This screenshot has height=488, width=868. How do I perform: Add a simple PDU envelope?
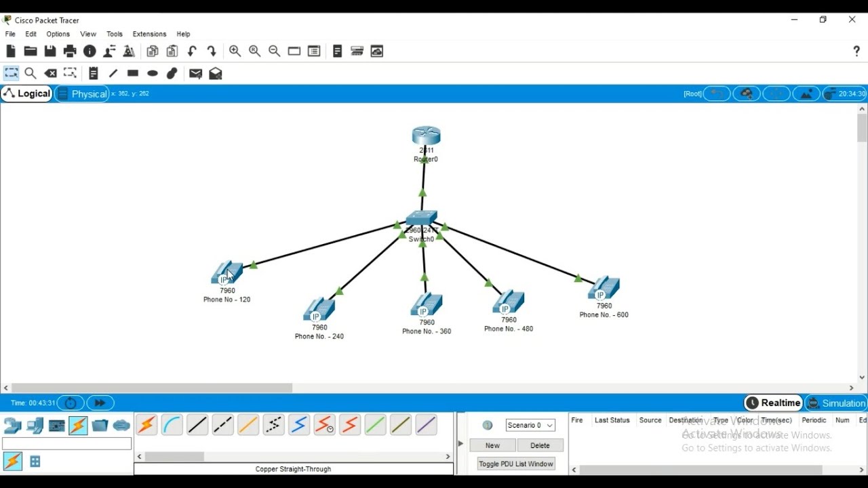(x=196, y=73)
